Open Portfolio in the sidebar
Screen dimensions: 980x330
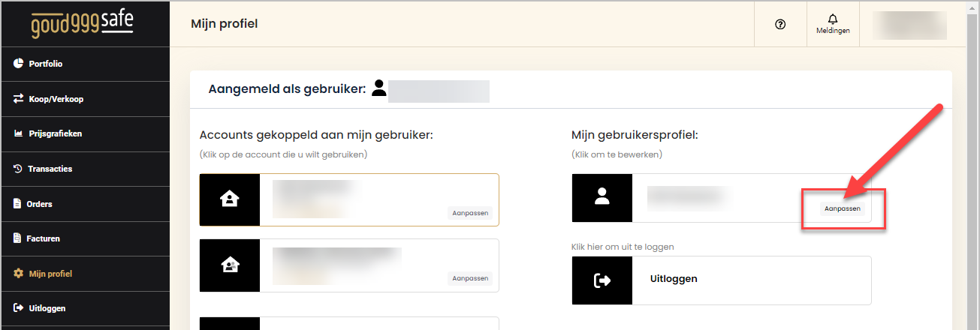85,64
